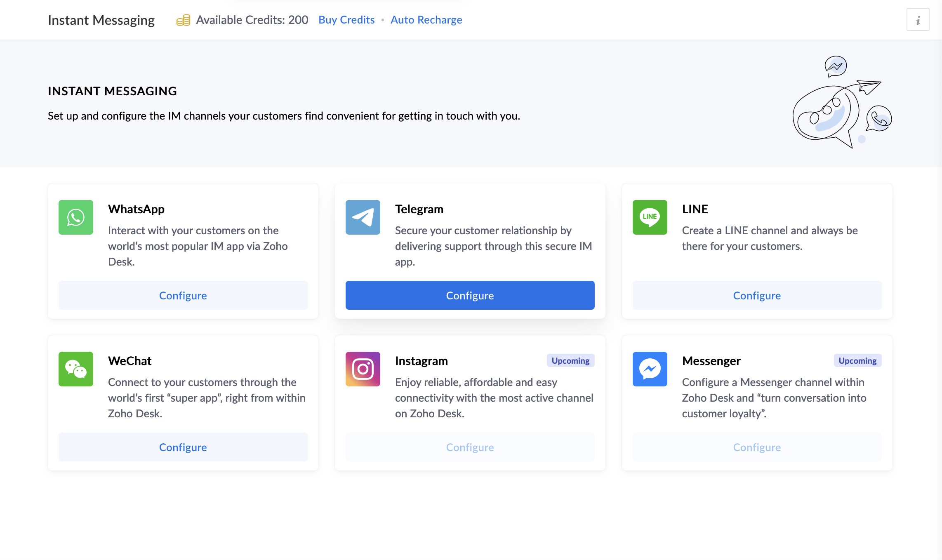The width and height of the screenshot is (942, 560).
Task: Click the green LINE logo icon
Action: (x=650, y=217)
